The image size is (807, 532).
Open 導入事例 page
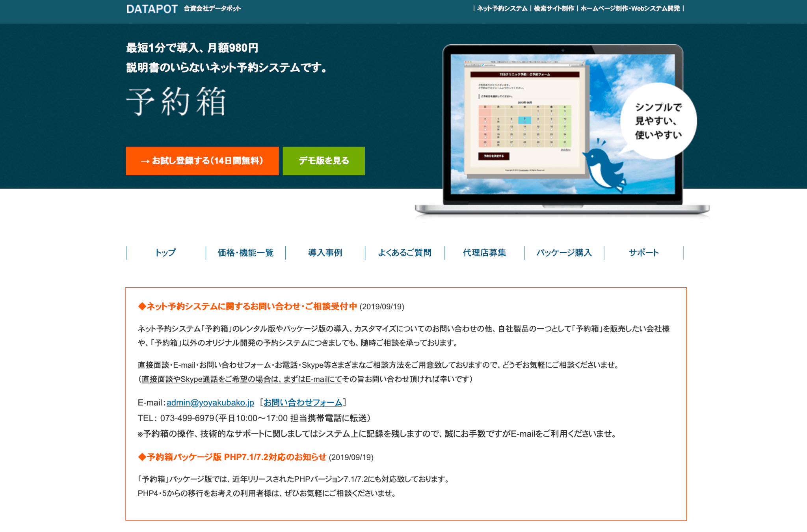(325, 253)
